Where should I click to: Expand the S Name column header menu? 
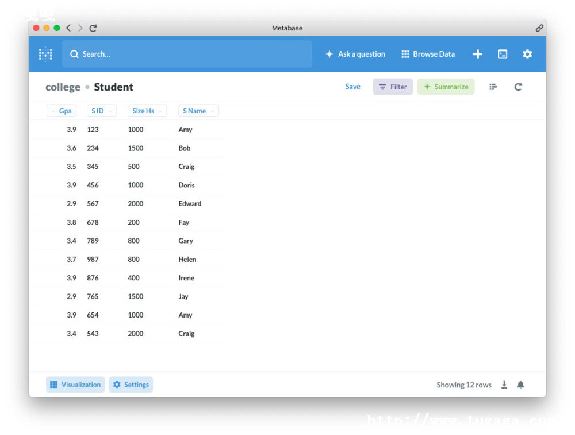point(198,110)
